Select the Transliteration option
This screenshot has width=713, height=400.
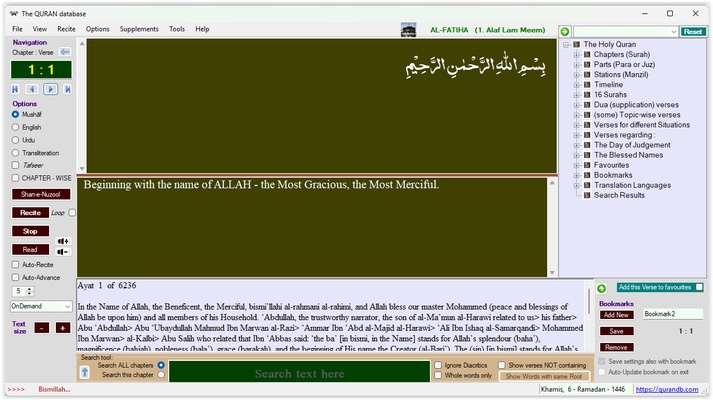[x=15, y=153]
